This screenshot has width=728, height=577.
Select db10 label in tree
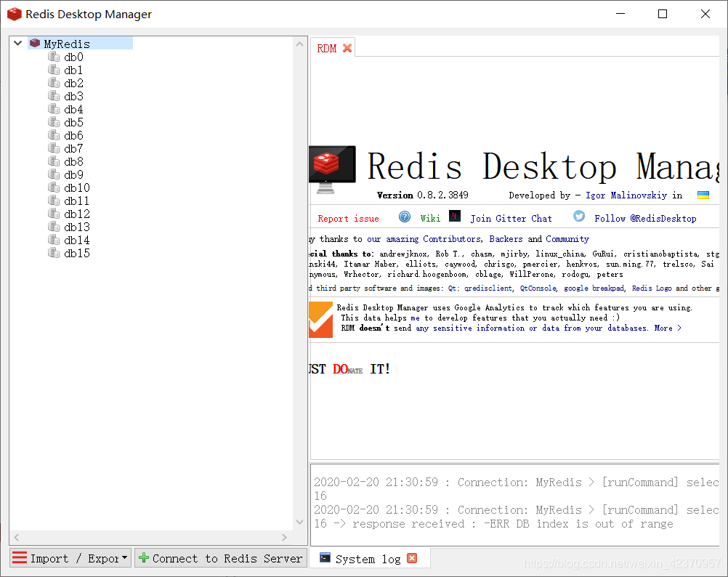coord(77,188)
